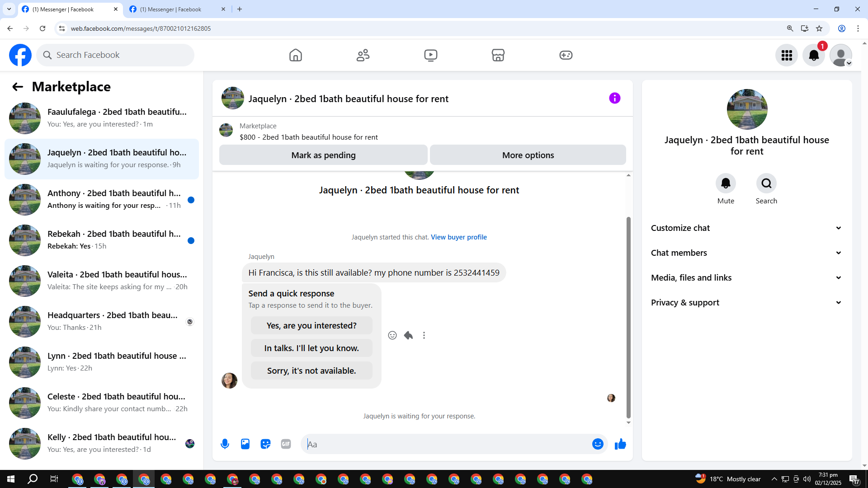Switch to second Messenger browser tab
868x488 pixels.
tap(171, 9)
